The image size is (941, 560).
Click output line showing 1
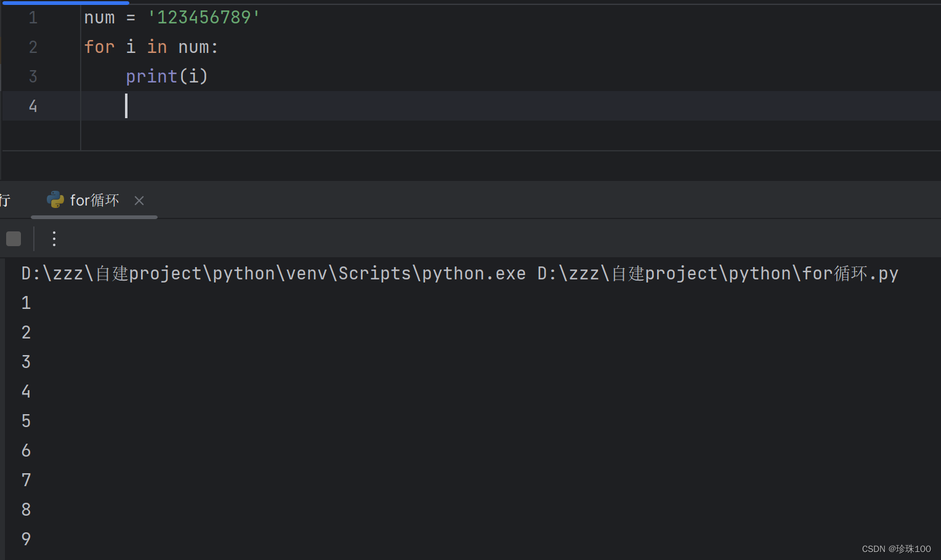[x=26, y=303]
